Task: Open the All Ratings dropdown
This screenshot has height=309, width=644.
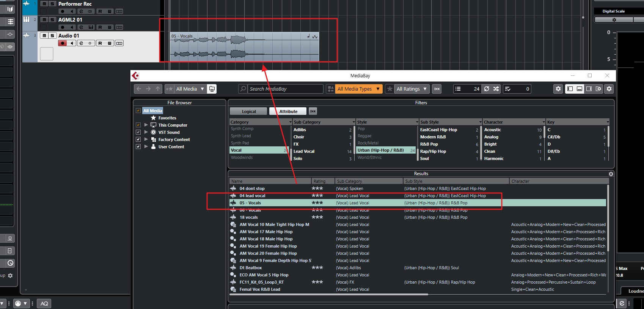Action: (x=412, y=89)
